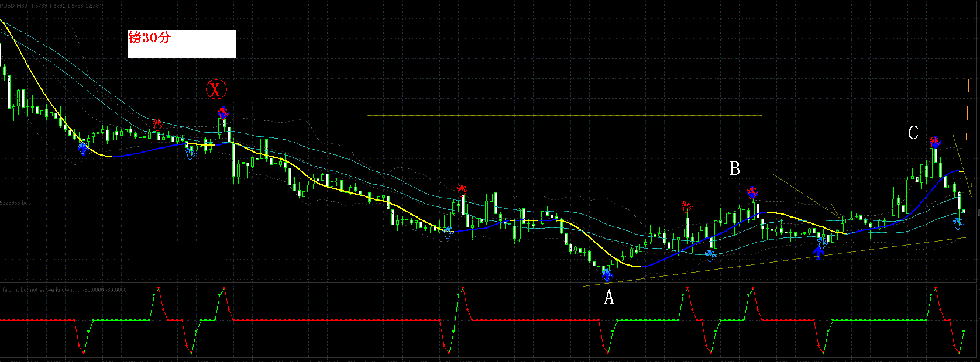This screenshot has width=980, height=362.
Task: Select the 5326956 buy order label
Action: 16,203
